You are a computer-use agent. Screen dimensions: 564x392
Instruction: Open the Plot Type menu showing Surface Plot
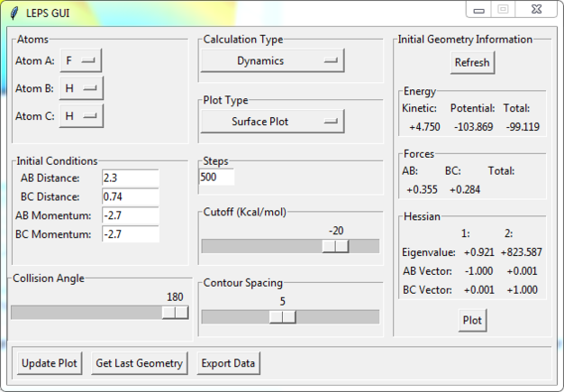click(272, 121)
